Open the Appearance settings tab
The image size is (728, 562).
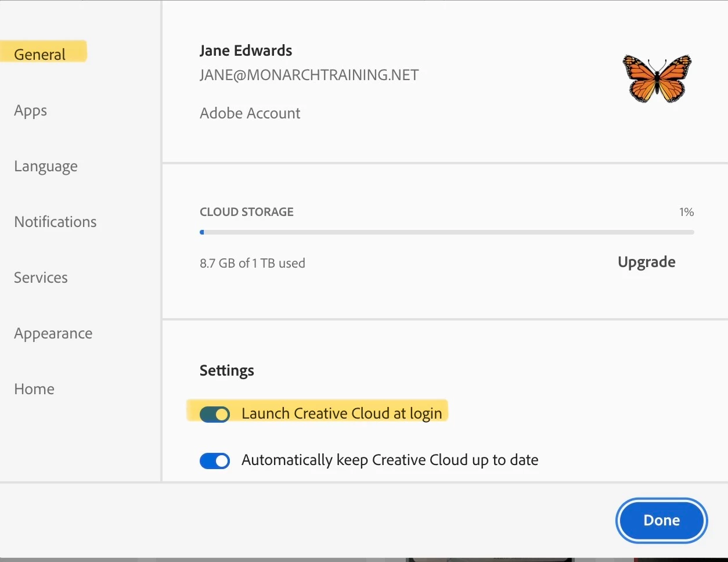[x=53, y=334]
